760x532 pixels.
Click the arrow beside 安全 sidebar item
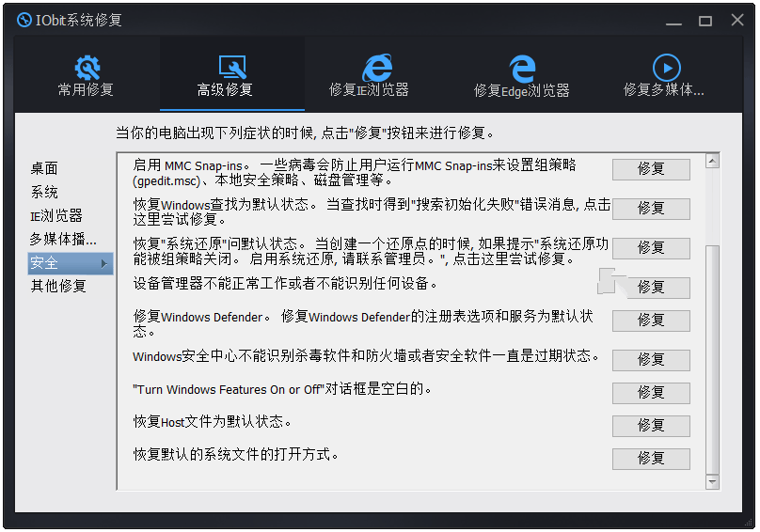103,263
